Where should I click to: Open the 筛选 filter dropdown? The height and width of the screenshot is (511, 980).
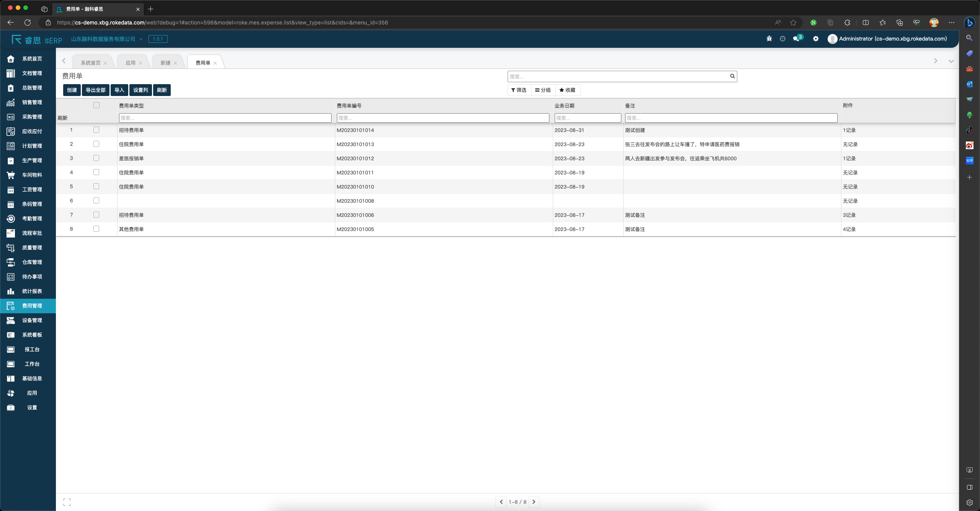pos(519,90)
